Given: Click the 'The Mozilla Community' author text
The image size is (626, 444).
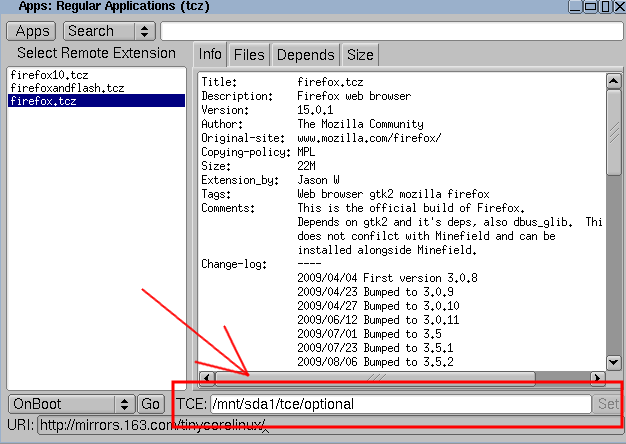Looking at the screenshot, I should pos(361,124).
